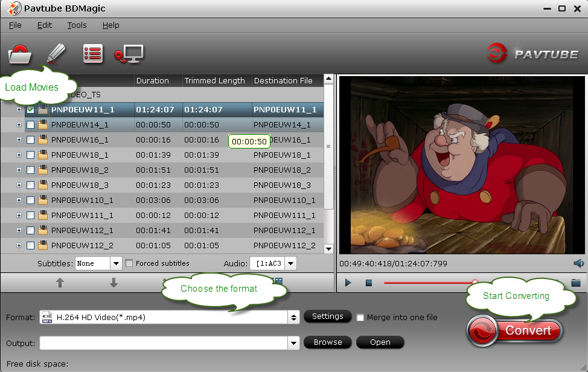Click the film clip icon of PNP0EUW18_1
588x372 pixels.
tap(43, 155)
